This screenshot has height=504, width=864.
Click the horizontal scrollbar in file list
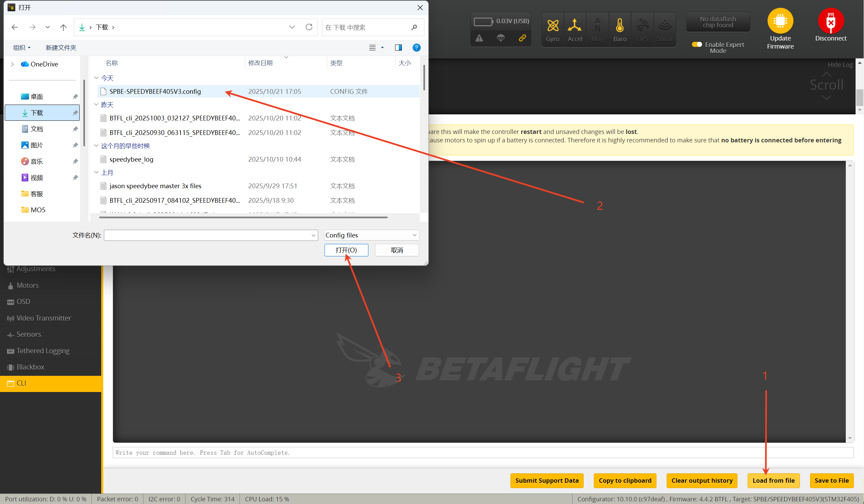point(243,217)
